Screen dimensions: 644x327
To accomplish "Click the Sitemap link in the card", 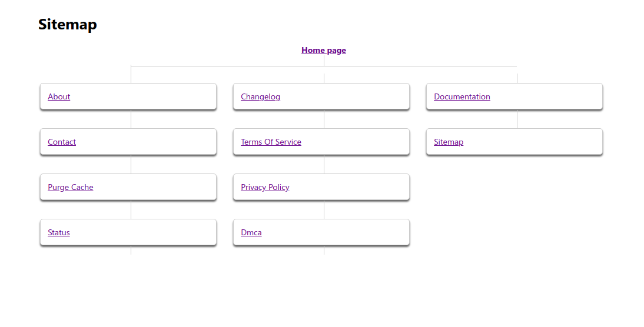I will coord(449,142).
